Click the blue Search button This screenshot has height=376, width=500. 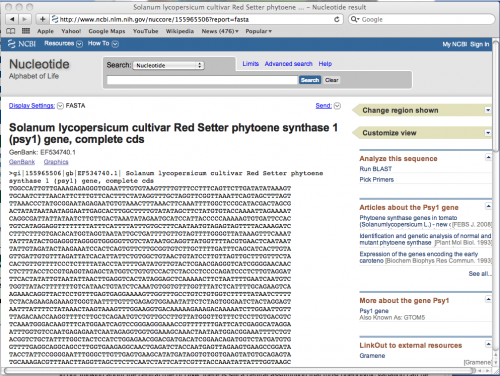point(310,80)
